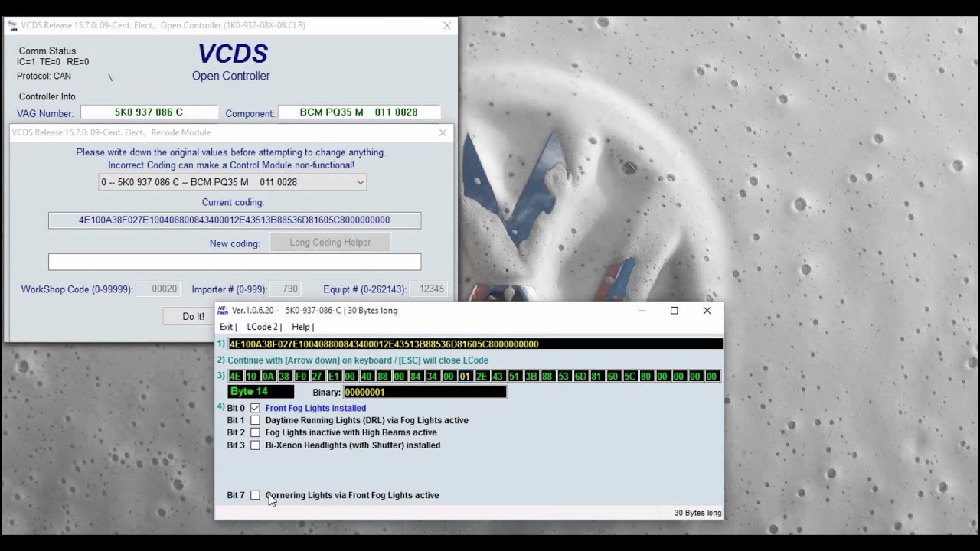Click the VCDS Open Controller title bar icon
The image size is (980, 551).
11,25
